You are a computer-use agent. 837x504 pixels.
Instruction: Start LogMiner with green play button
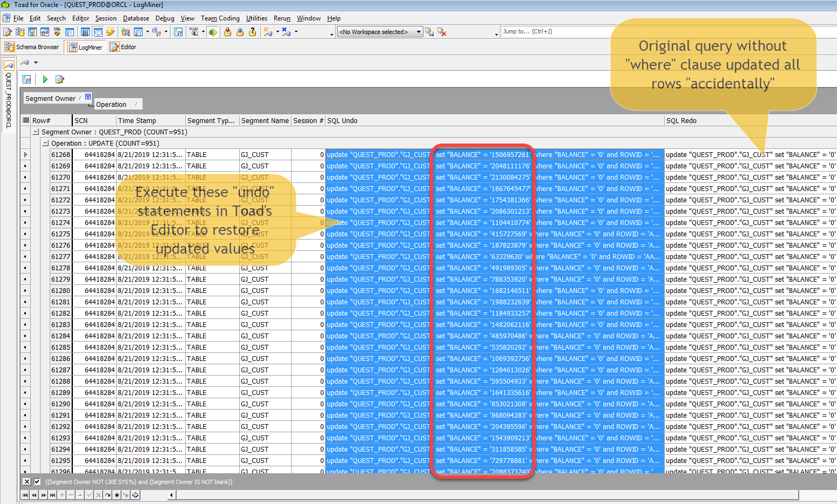(x=45, y=79)
